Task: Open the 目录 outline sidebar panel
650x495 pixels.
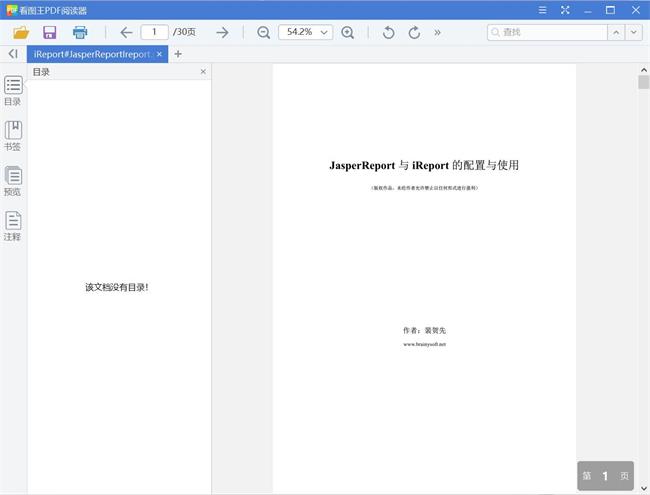Action: coord(13,90)
